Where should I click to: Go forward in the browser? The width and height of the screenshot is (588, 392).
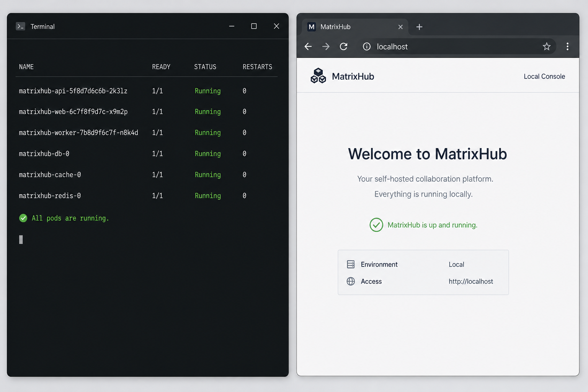click(326, 47)
